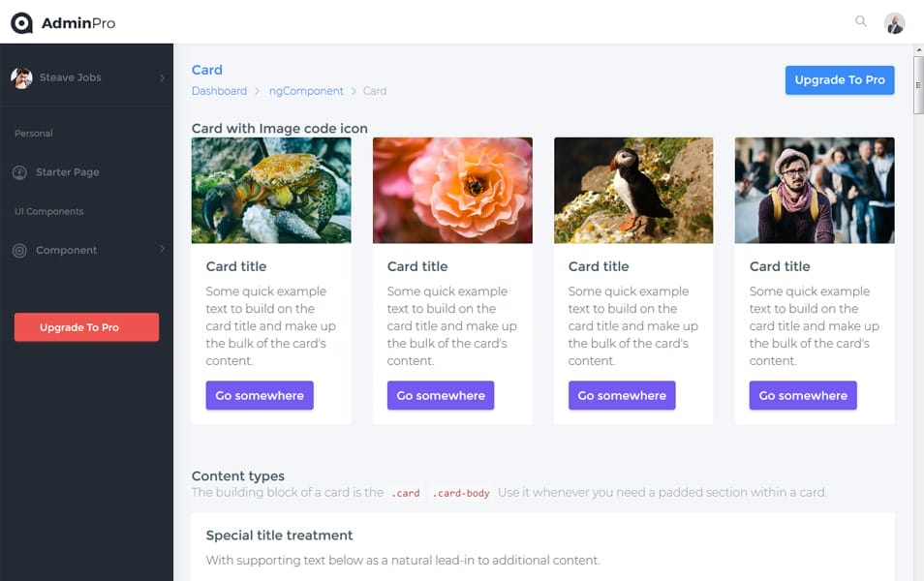924x581 pixels.
Task: Follow the Dashboard breadcrumb link
Action: point(219,91)
